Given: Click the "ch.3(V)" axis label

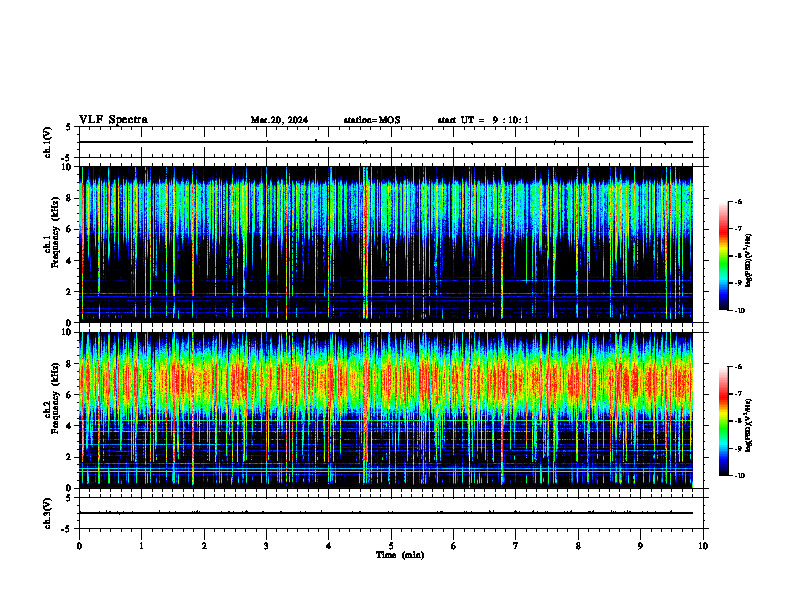Looking at the screenshot, I should (48, 513).
